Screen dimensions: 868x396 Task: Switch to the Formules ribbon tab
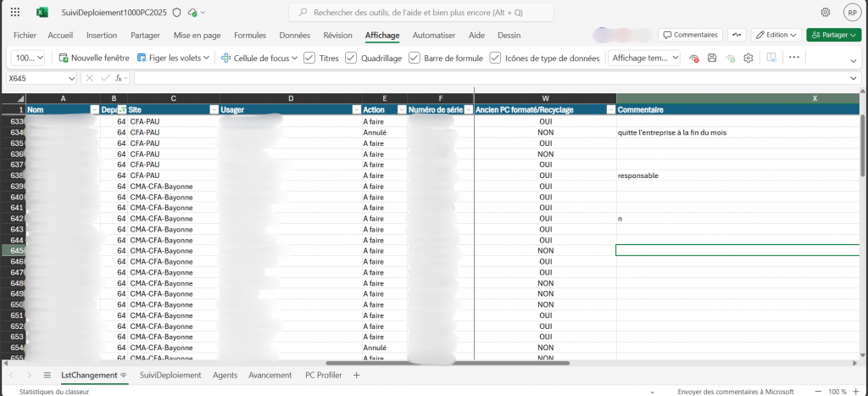click(250, 35)
